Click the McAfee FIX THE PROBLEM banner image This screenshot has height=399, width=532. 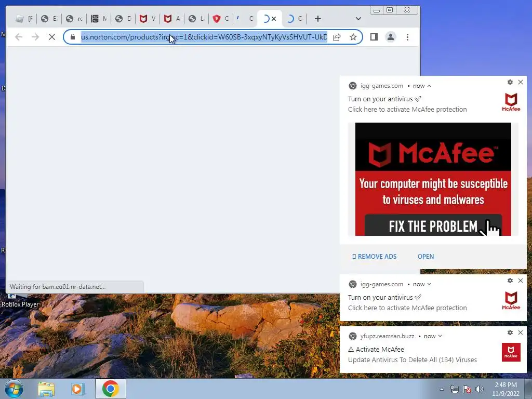coord(433,179)
